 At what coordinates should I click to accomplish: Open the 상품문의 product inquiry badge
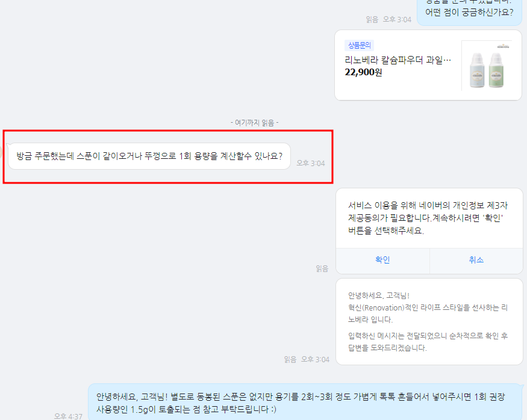359,46
